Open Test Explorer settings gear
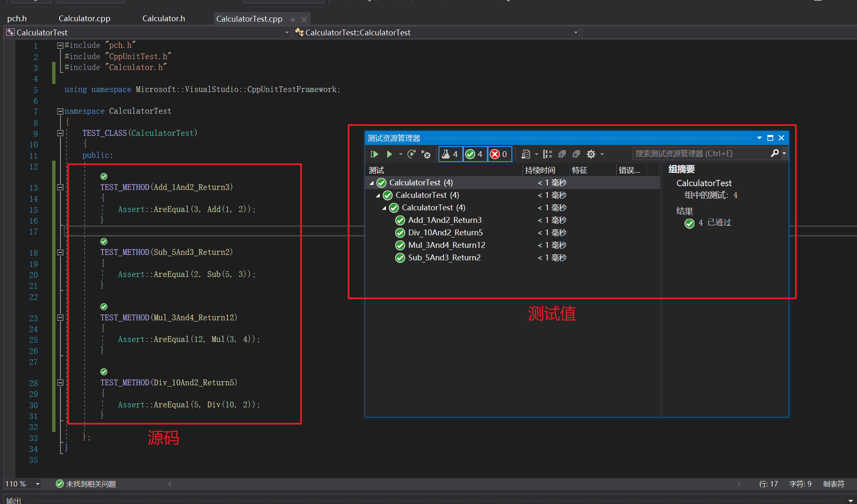Viewport: 857px width, 504px height. (591, 154)
